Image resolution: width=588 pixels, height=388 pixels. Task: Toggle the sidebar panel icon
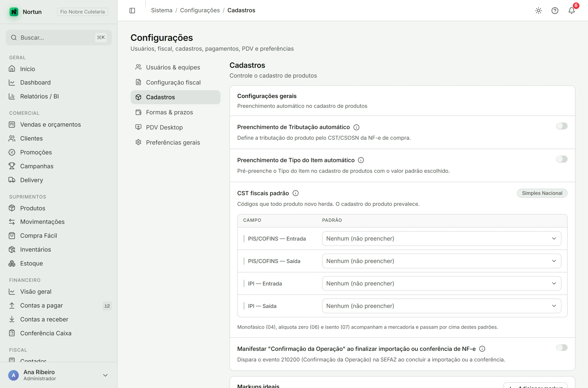pos(132,10)
